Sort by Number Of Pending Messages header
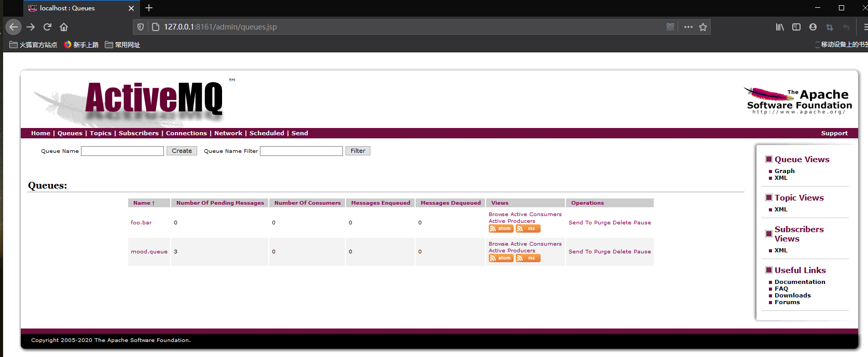 tap(220, 203)
